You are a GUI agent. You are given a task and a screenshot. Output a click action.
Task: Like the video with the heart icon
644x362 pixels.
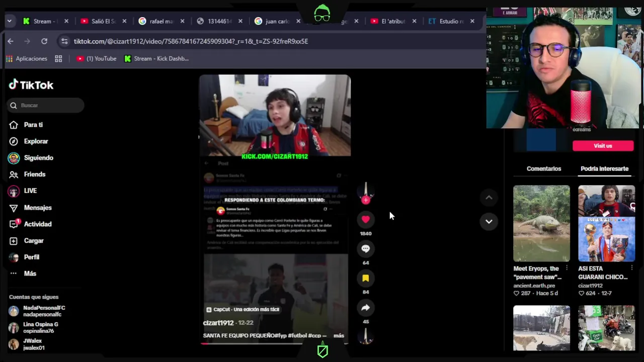[x=366, y=219]
